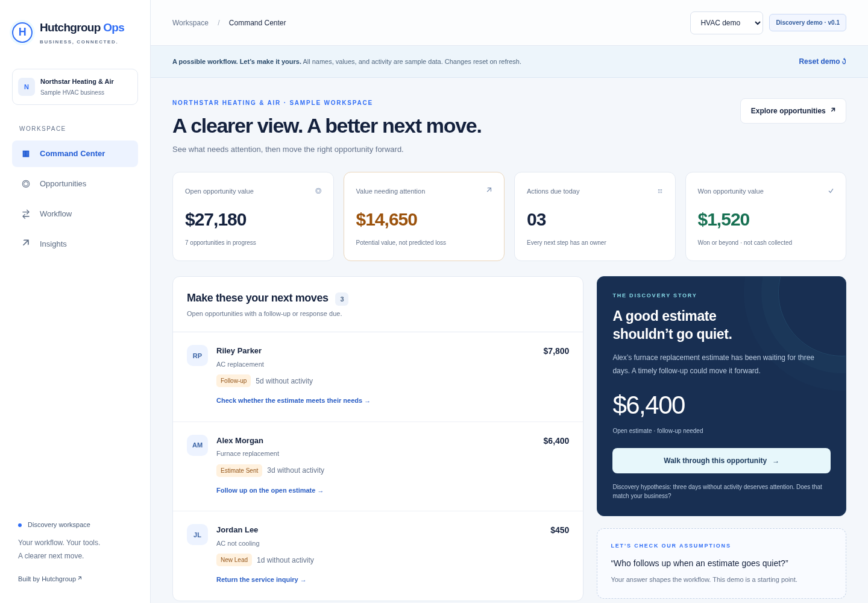The height and width of the screenshot is (603, 868).
Task: Select the $14,650 value needing attention
Action: [386, 219]
